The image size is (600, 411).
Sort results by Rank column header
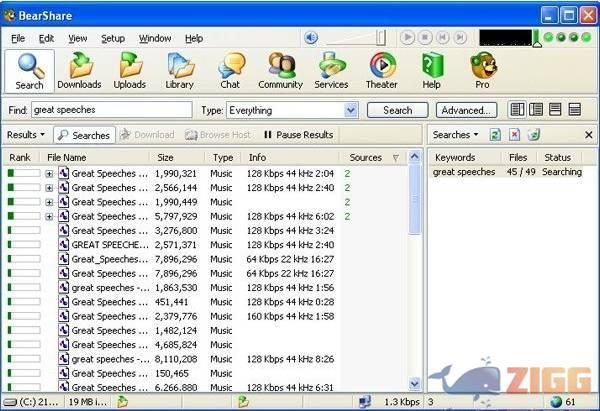(x=21, y=157)
